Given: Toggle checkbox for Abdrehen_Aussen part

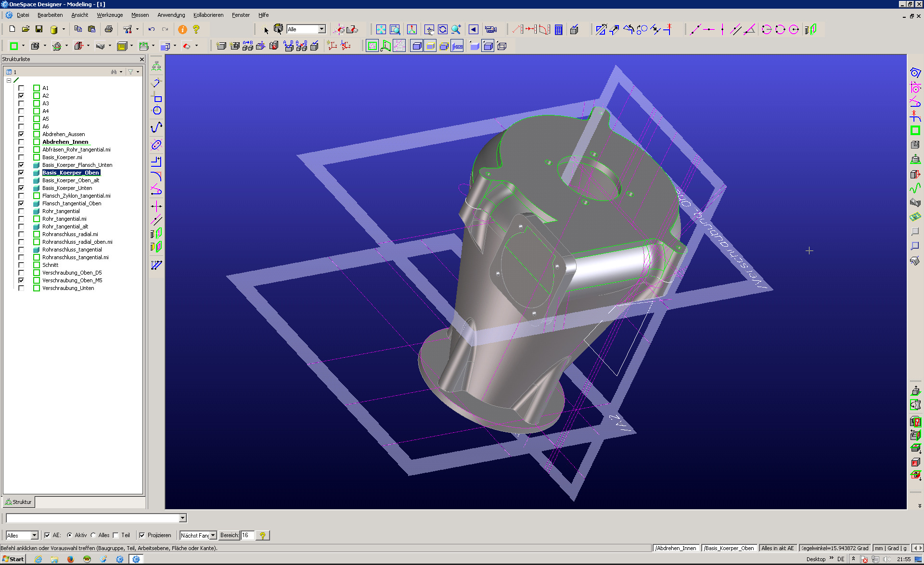Looking at the screenshot, I should pos(21,134).
